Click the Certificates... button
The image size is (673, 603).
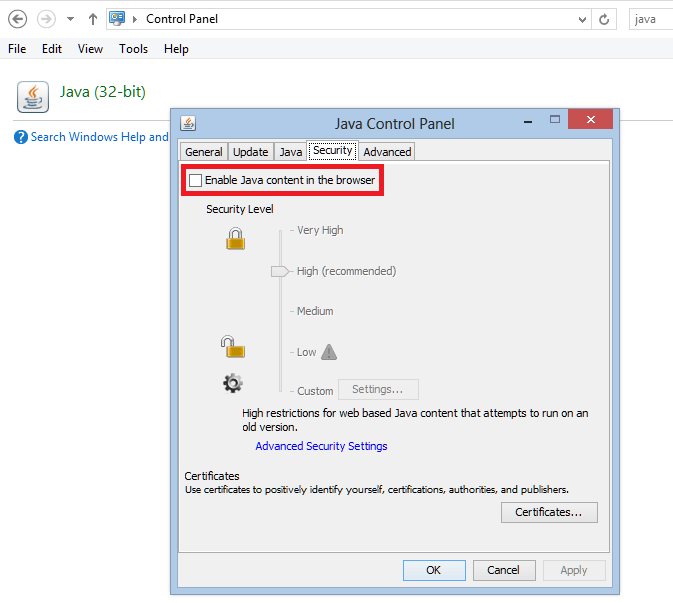pos(549,512)
